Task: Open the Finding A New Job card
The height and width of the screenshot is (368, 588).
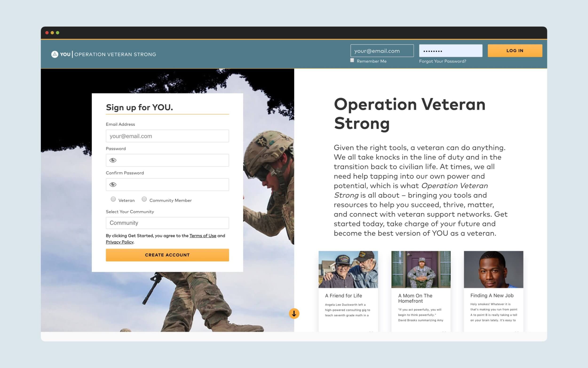Action: 493,291
